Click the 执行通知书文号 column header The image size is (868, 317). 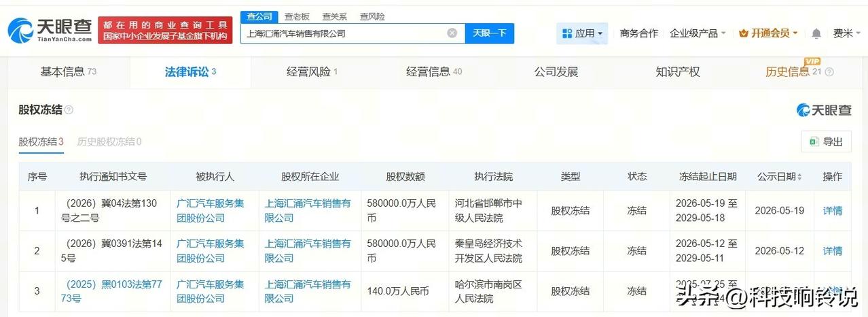coord(113,177)
